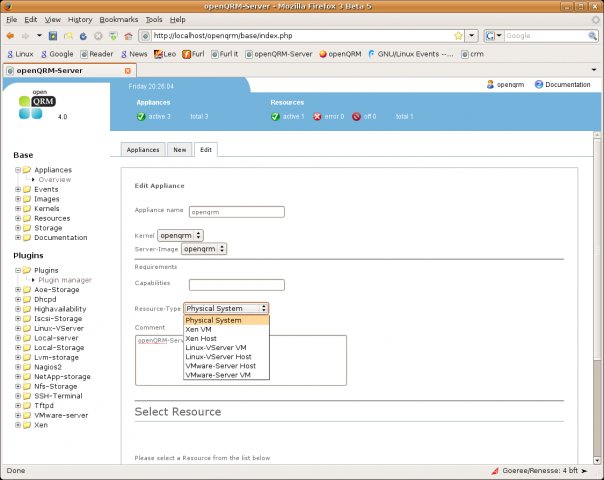Click the Capabilities input field
Image resolution: width=604 pixels, height=480 pixels.
click(x=237, y=285)
